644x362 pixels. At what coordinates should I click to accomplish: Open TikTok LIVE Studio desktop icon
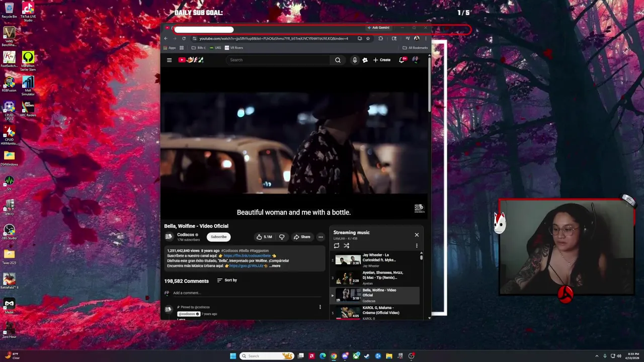[28, 12]
